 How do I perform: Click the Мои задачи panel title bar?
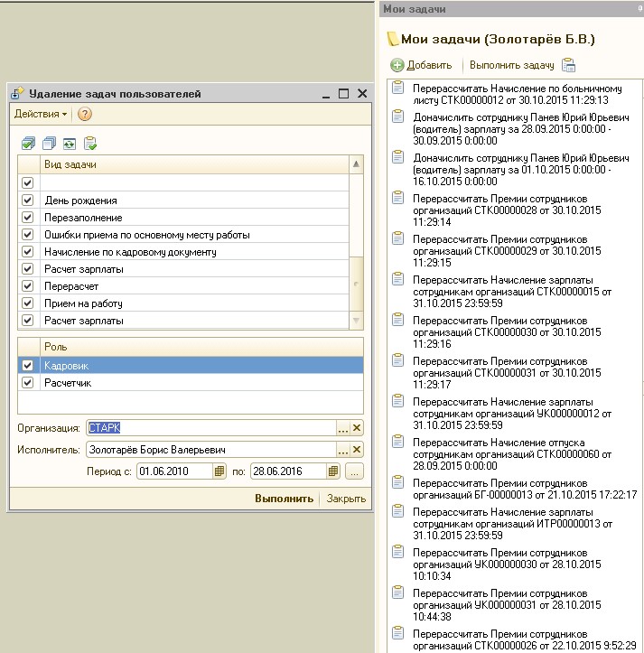pyautogui.click(x=511, y=9)
